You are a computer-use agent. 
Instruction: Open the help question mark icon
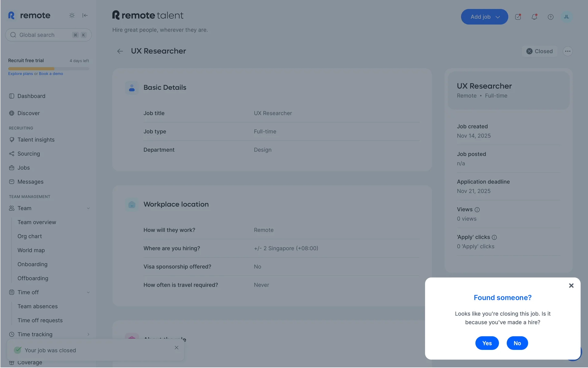tap(550, 17)
